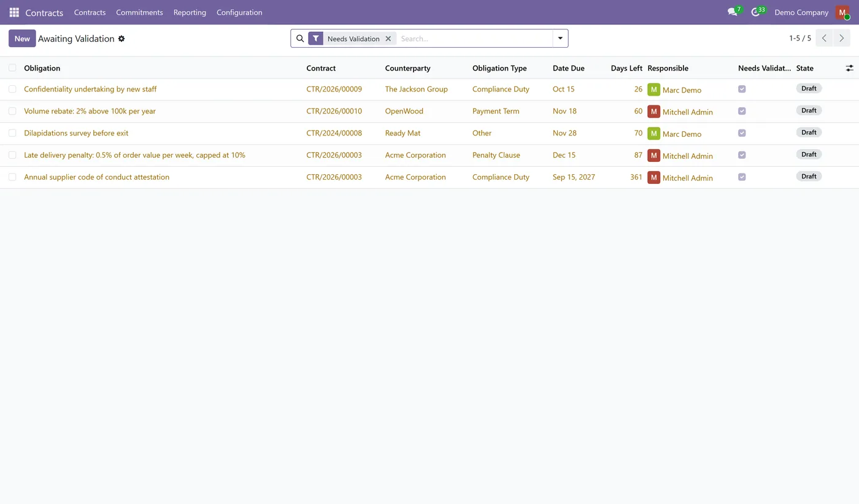Click the 361 days left value
Image resolution: width=859 pixels, height=504 pixels.
[x=636, y=177]
